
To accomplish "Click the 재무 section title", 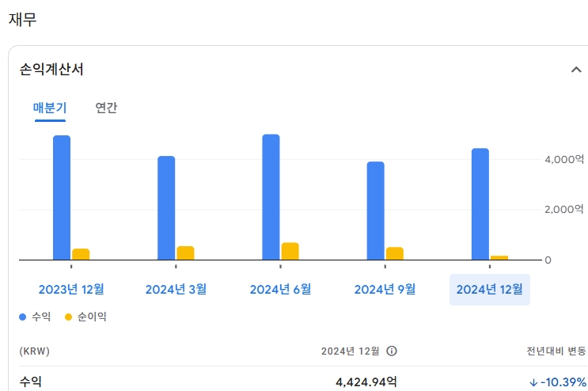I will [x=22, y=19].
